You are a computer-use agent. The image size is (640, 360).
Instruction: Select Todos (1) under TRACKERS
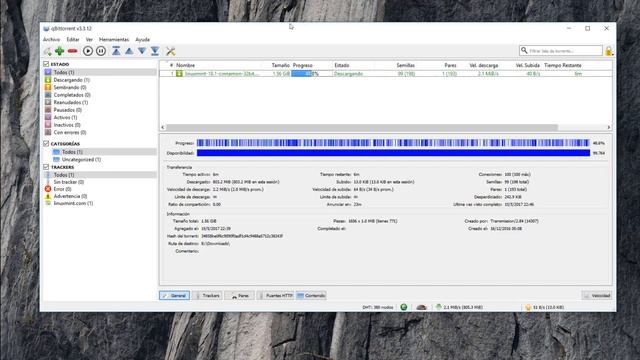[100, 175]
